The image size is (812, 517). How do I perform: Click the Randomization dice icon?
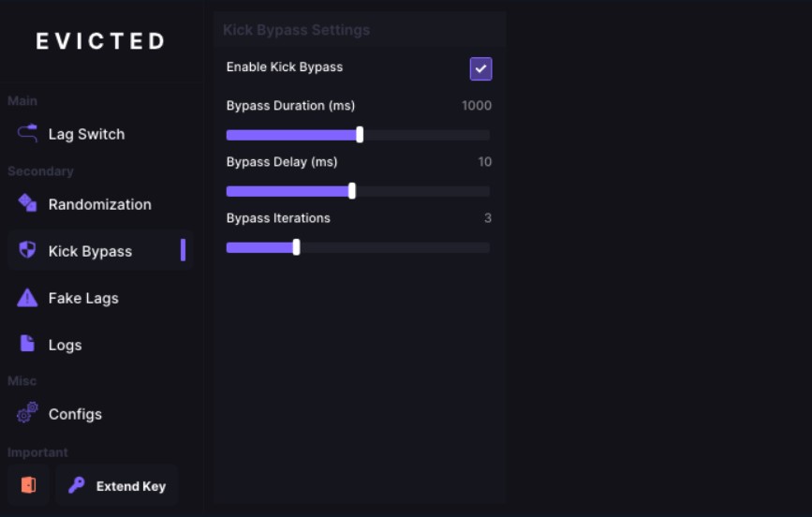click(x=27, y=203)
